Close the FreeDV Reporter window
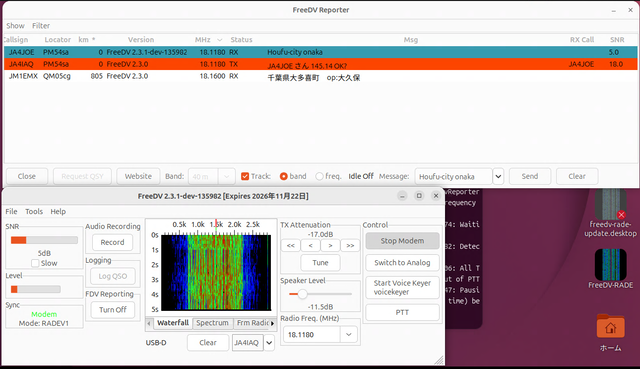640x369 pixels. tap(630, 10)
